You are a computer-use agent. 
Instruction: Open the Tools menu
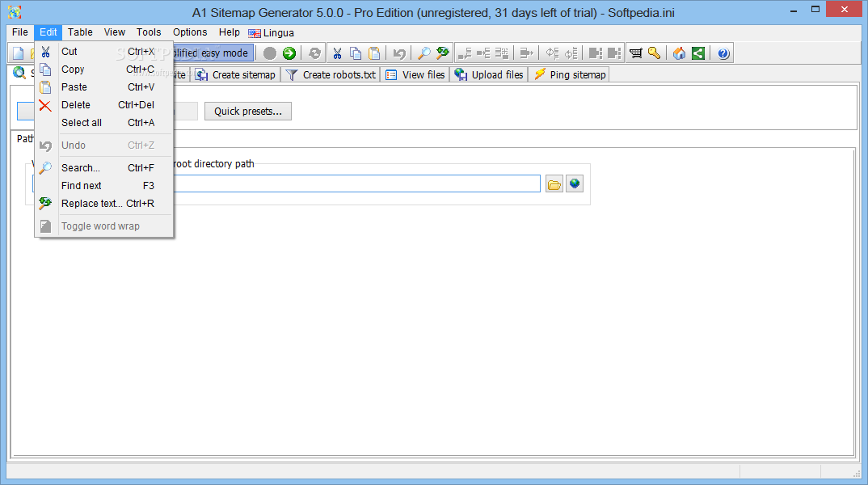[x=149, y=32]
